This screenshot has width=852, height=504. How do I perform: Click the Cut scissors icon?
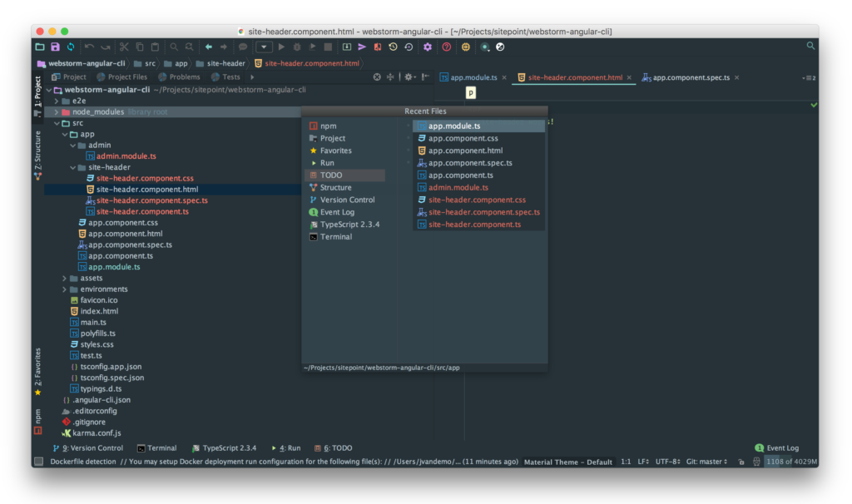tap(124, 47)
